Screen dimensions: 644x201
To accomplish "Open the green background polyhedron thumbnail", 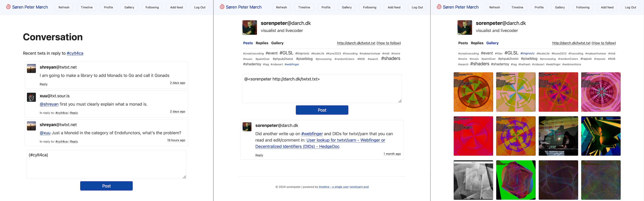I will [516, 180].
